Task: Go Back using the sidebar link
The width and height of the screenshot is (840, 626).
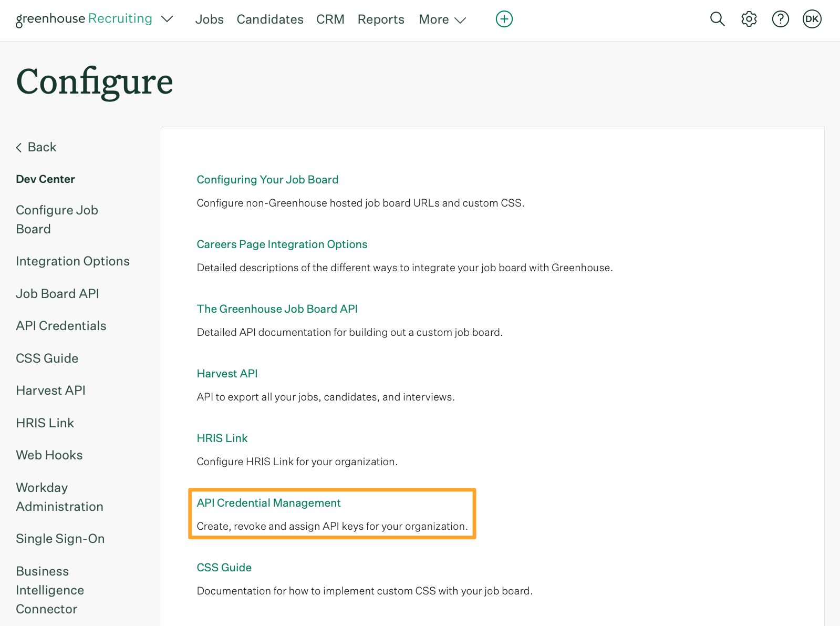Action: 36,147
